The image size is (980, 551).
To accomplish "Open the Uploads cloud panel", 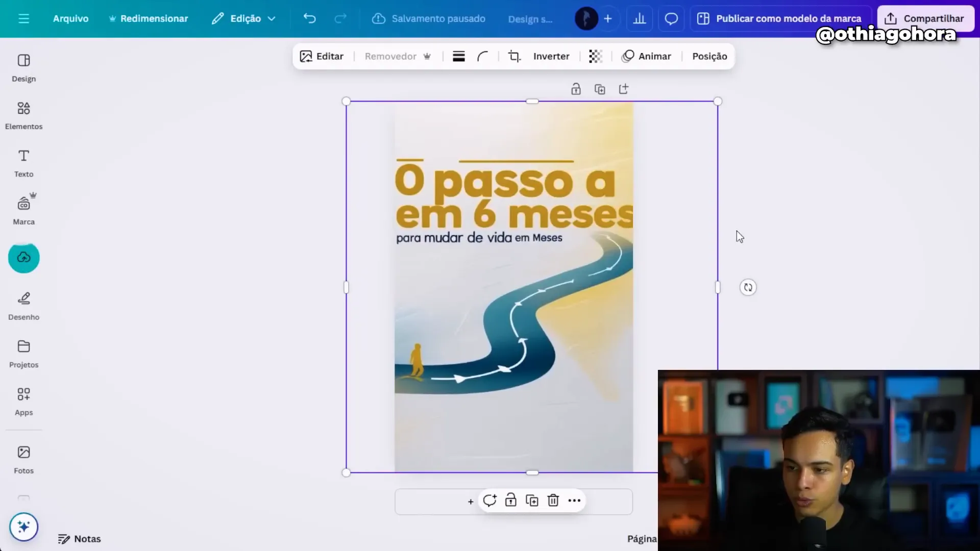I will 23,258.
